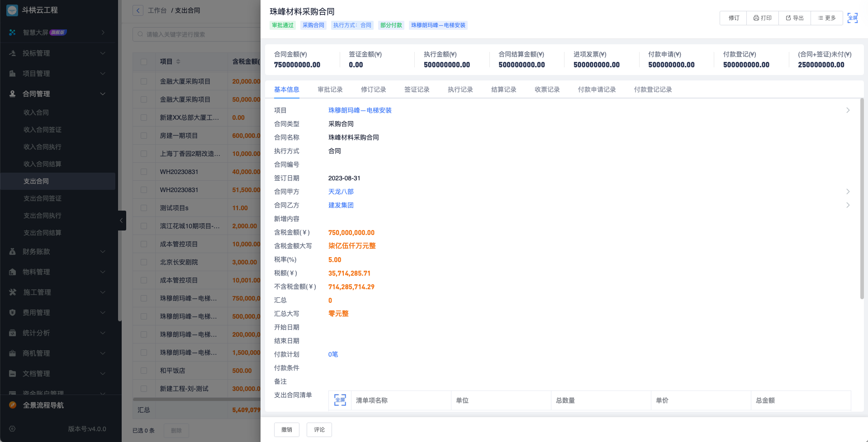Check the 金融大厦采购项目 row checkbox
868x442 pixels.
pos(143,81)
